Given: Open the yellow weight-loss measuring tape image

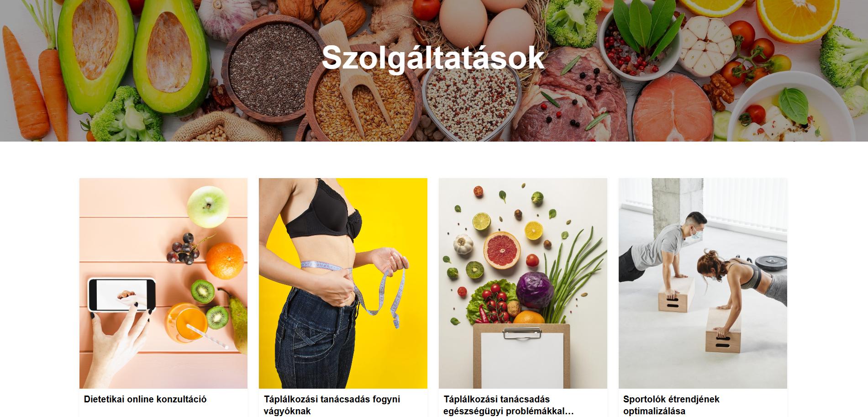Looking at the screenshot, I should pos(343,283).
